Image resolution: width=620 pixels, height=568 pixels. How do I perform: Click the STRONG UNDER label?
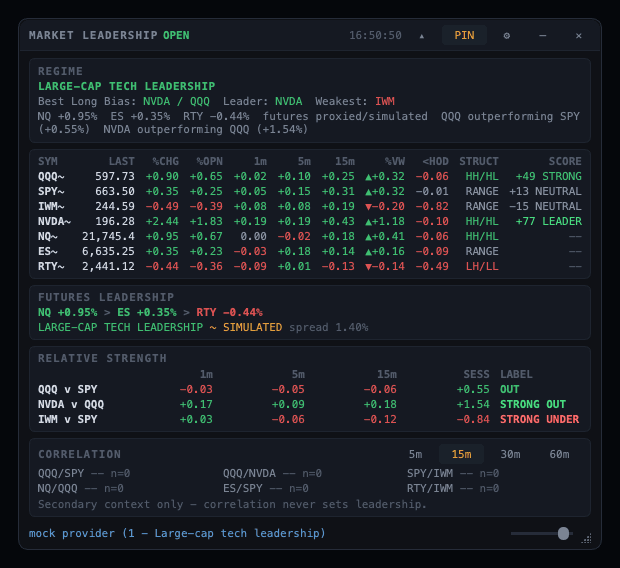[x=539, y=419]
